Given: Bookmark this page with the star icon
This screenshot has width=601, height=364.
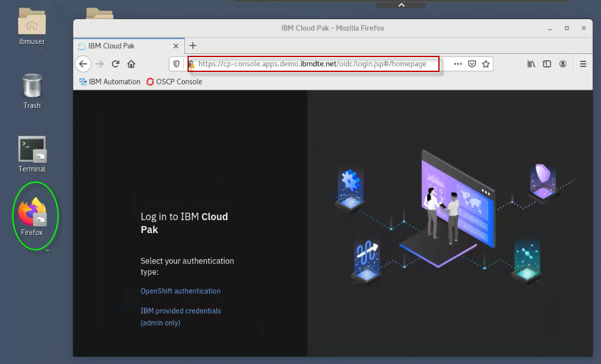Looking at the screenshot, I should [486, 64].
